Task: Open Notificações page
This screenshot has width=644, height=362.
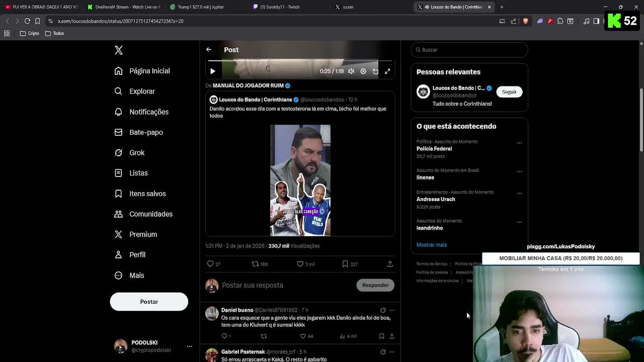Action: tap(141, 112)
